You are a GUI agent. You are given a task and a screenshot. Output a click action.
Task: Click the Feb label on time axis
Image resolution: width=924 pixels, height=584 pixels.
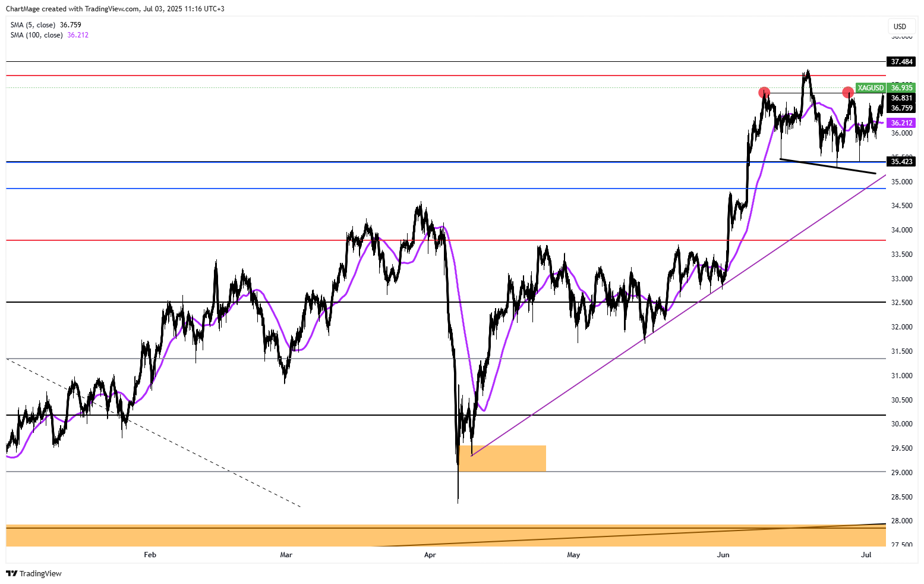pos(150,555)
